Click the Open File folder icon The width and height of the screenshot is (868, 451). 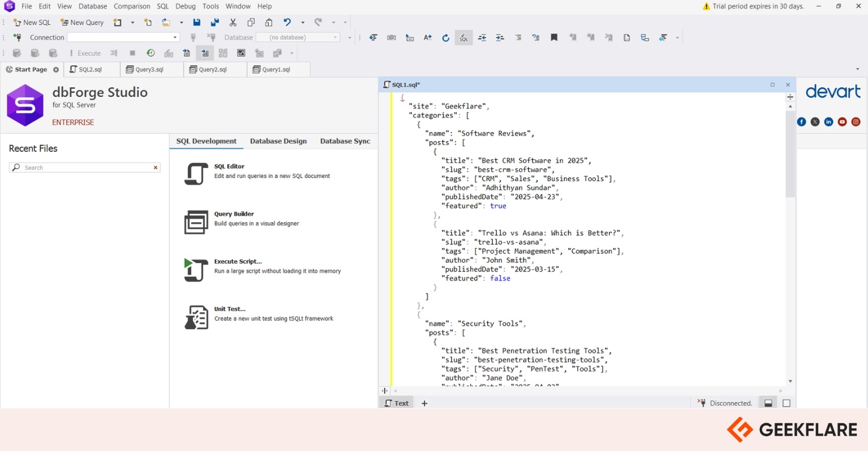coord(166,22)
